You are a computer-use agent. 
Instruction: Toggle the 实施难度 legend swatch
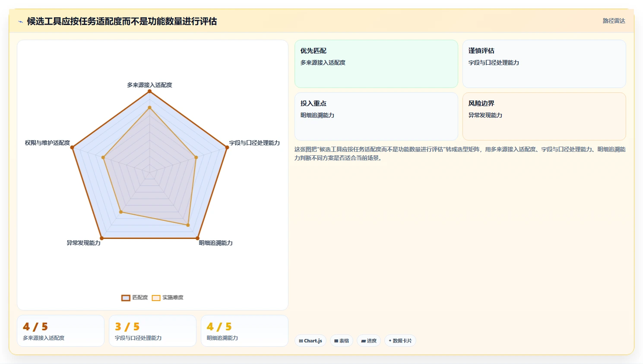tap(156, 298)
